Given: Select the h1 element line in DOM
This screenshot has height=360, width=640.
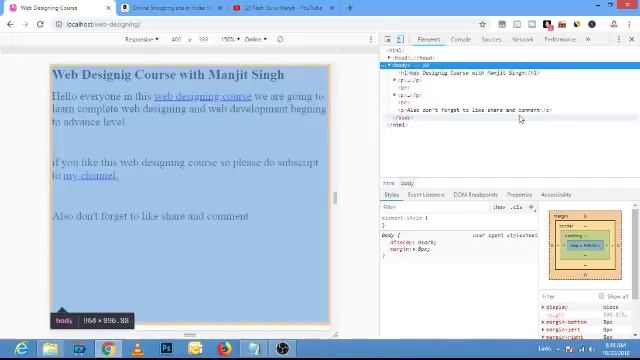Looking at the screenshot, I should tap(469, 73).
